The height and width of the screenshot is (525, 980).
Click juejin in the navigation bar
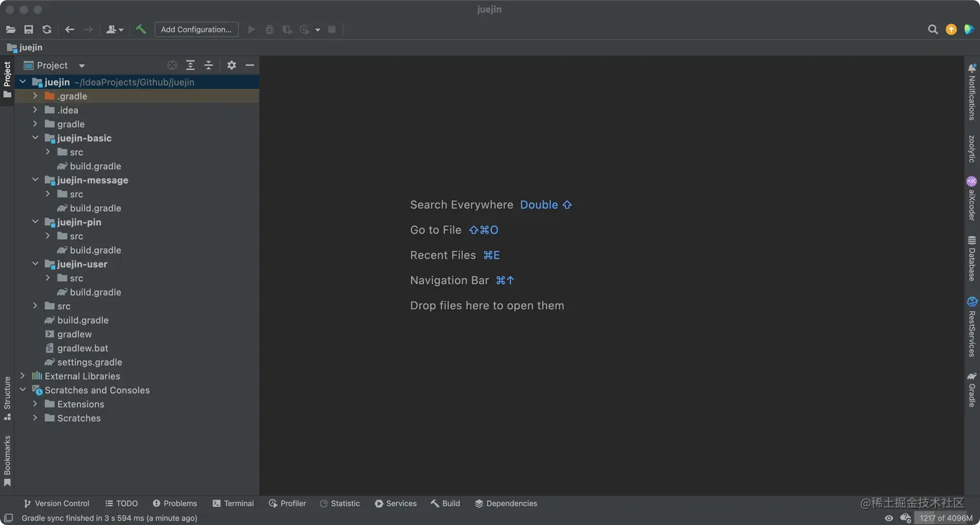[25, 47]
